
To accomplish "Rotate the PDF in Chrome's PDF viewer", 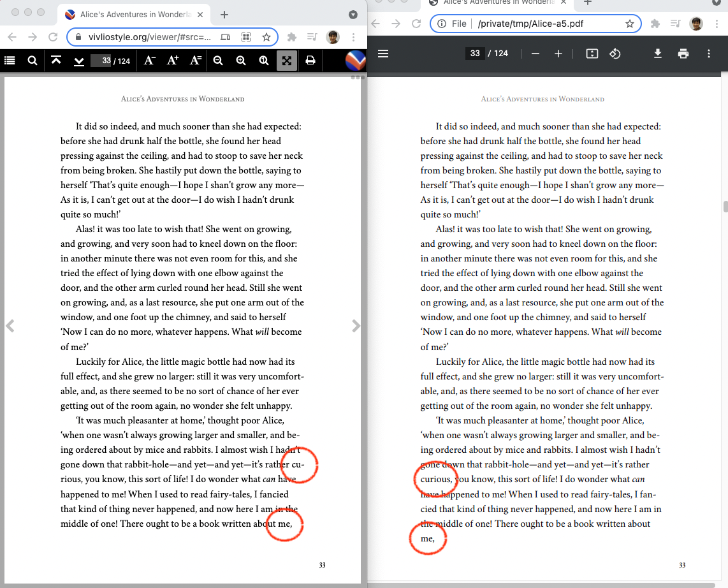I will coord(615,54).
